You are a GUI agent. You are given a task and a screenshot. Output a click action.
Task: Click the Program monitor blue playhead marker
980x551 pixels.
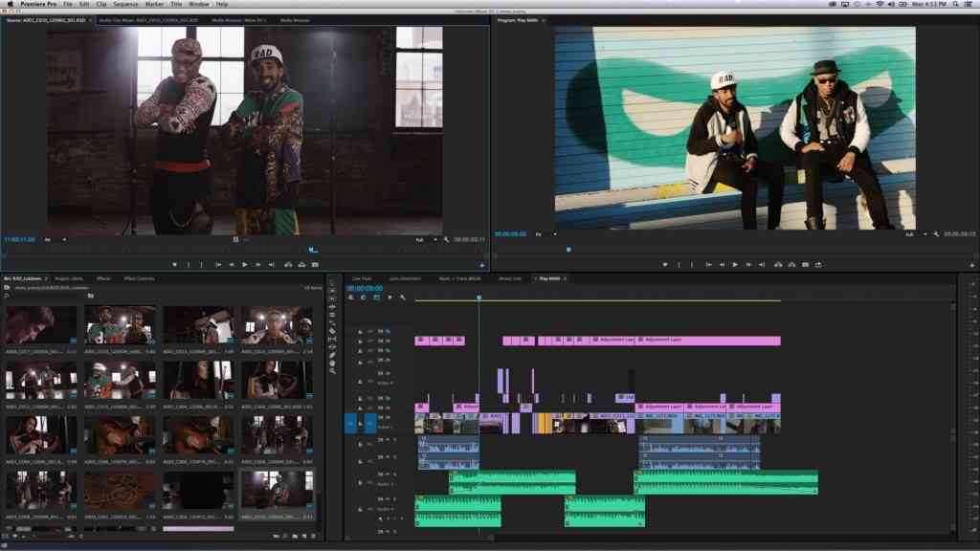pyautogui.click(x=568, y=250)
